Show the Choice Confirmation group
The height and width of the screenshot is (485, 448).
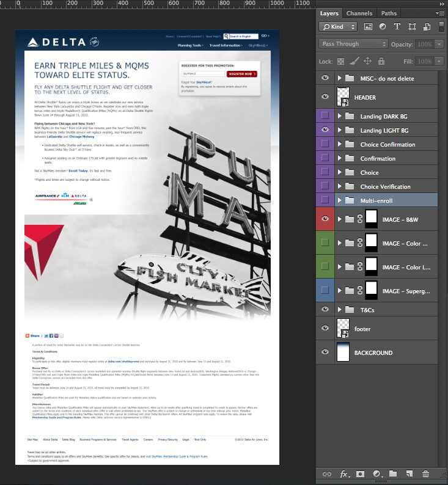(x=325, y=144)
